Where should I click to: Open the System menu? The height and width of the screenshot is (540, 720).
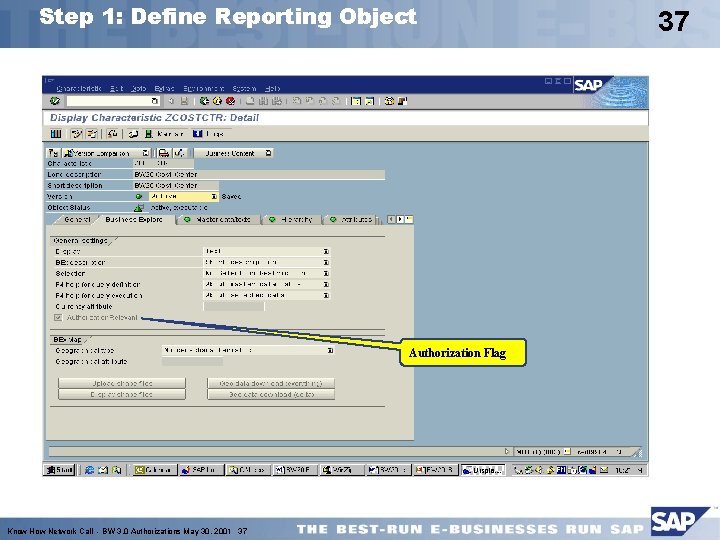click(244, 89)
